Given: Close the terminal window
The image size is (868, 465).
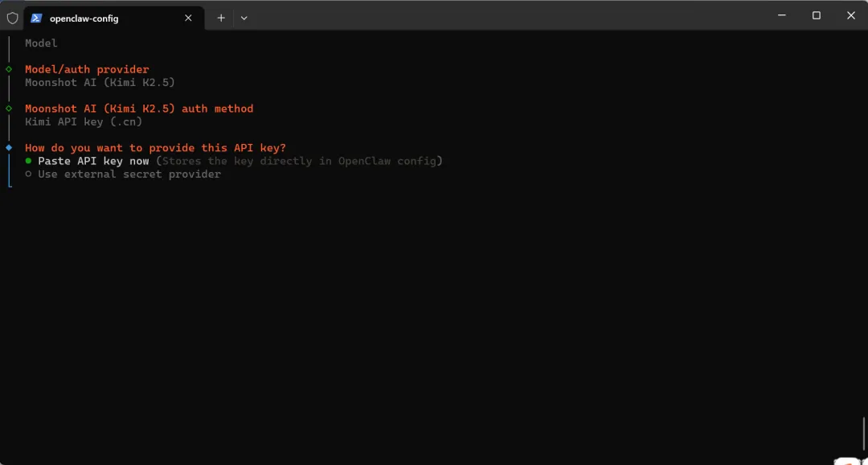Looking at the screenshot, I should coord(851,15).
